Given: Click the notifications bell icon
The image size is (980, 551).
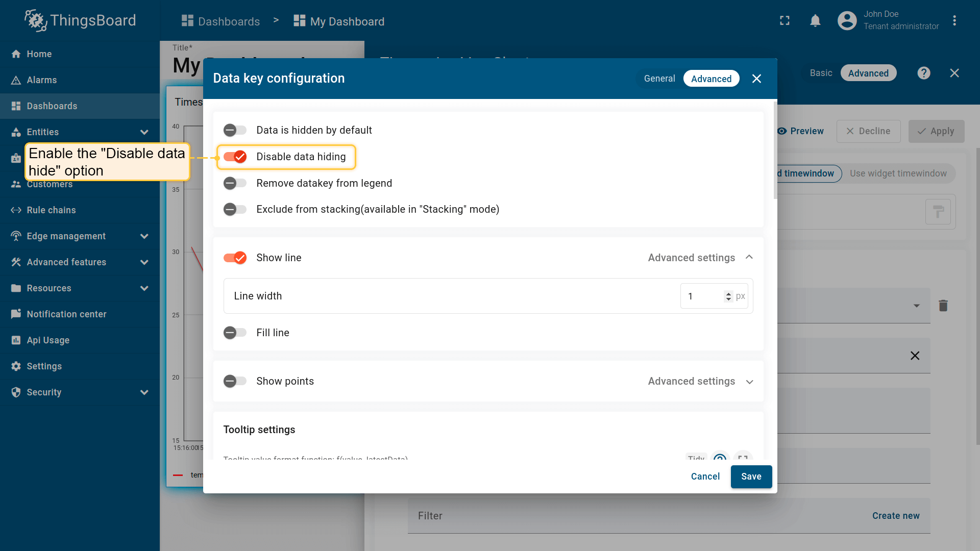Looking at the screenshot, I should coord(815,21).
